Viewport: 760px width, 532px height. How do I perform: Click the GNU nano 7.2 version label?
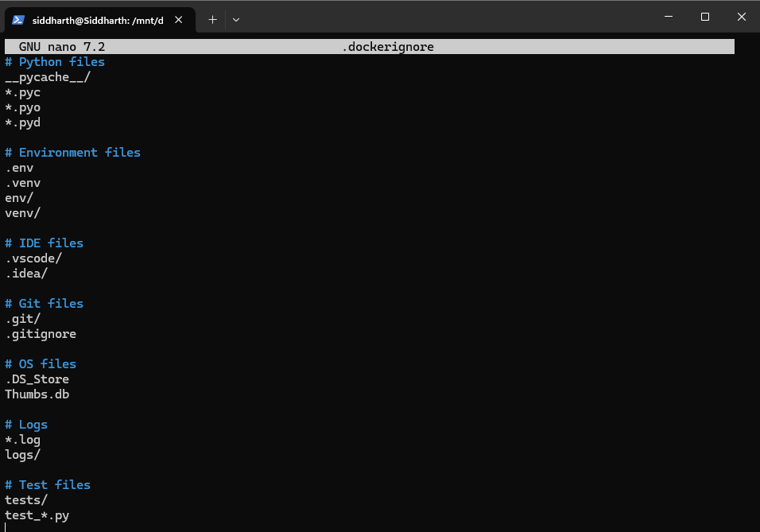[62, 47]
